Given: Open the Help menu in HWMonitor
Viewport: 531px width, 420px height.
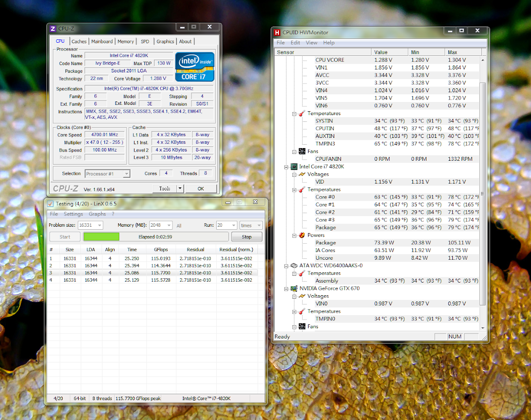Looking at the screenshot, I should (x=328, y=43).
